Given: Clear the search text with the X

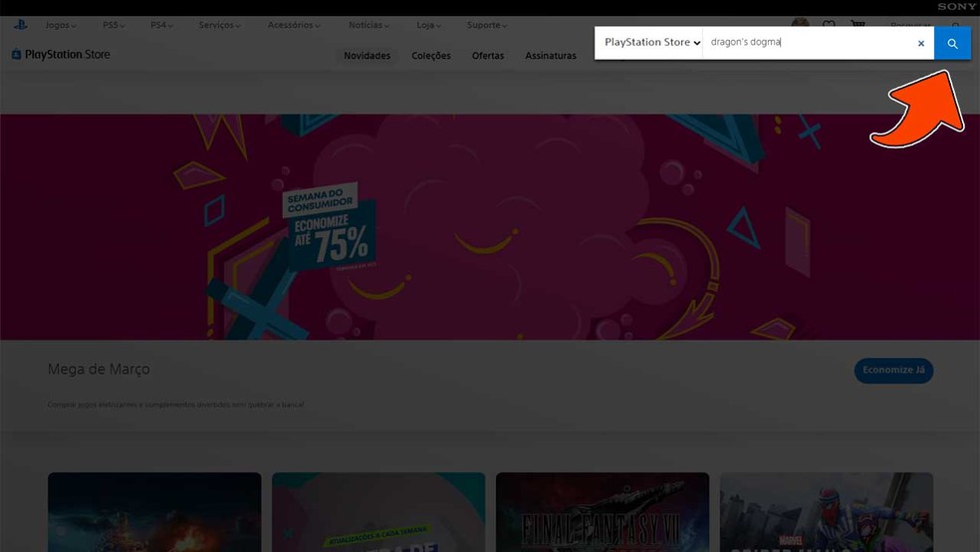Looking at the screenshot, I should pyautogui.click(x=920, y=43).
